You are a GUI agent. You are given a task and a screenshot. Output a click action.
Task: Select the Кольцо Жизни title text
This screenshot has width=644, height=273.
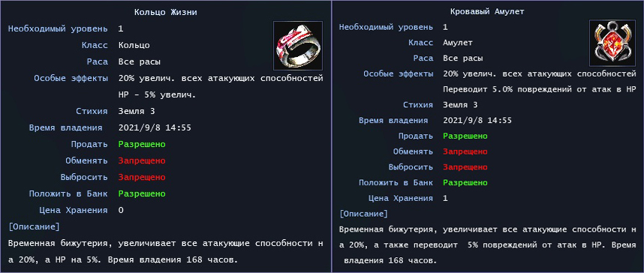[166, 12]
